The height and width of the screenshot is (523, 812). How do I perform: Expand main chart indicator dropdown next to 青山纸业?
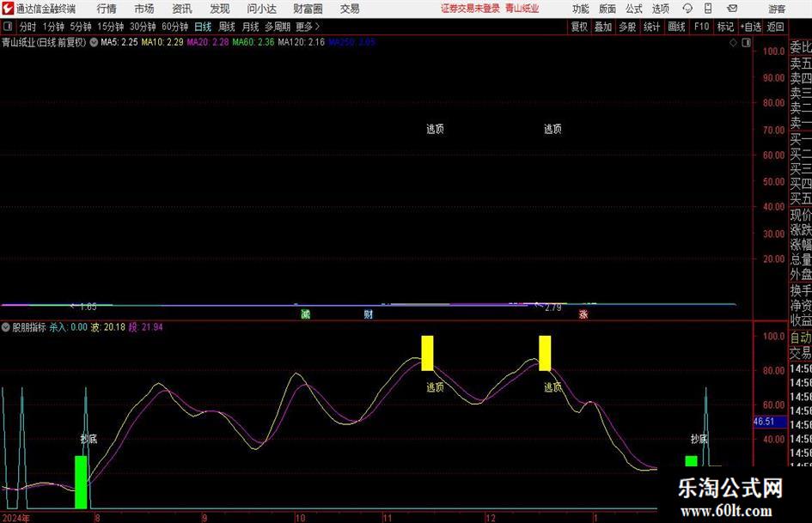[94, 42]
